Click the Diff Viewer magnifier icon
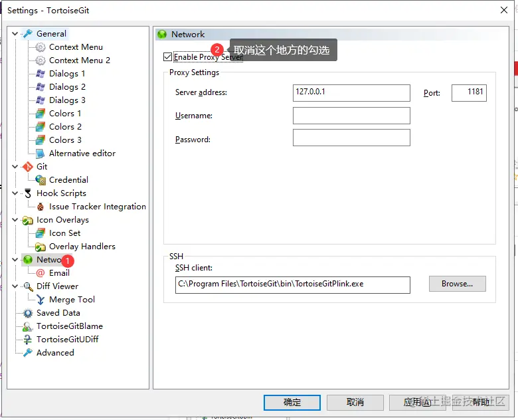This screenshot has width=518, height=420. coord(28,286)
